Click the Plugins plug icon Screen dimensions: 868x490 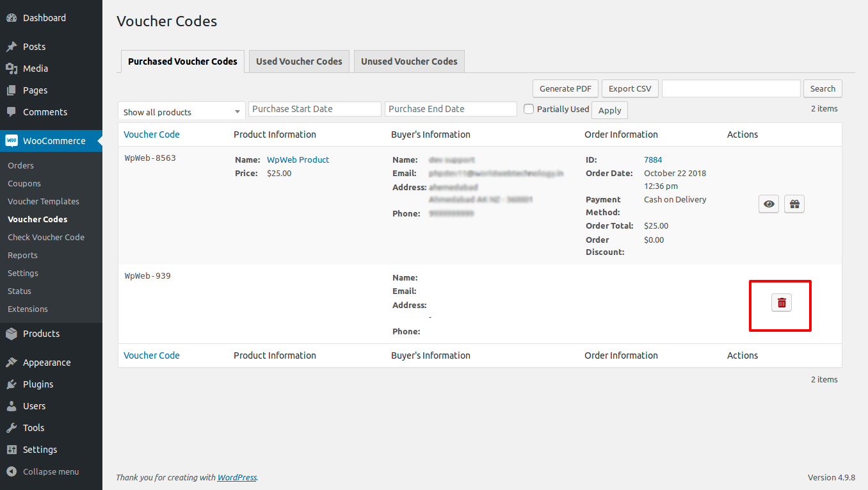tap(12, 384)
